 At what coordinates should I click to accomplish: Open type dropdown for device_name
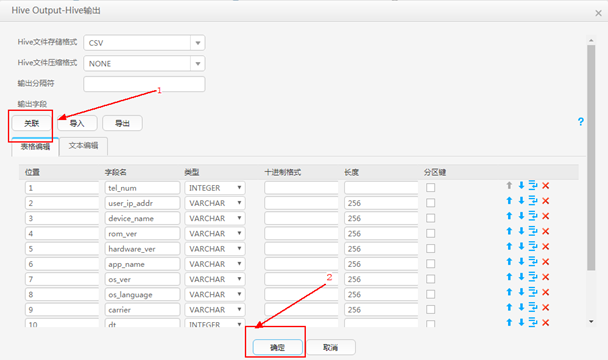215,218
